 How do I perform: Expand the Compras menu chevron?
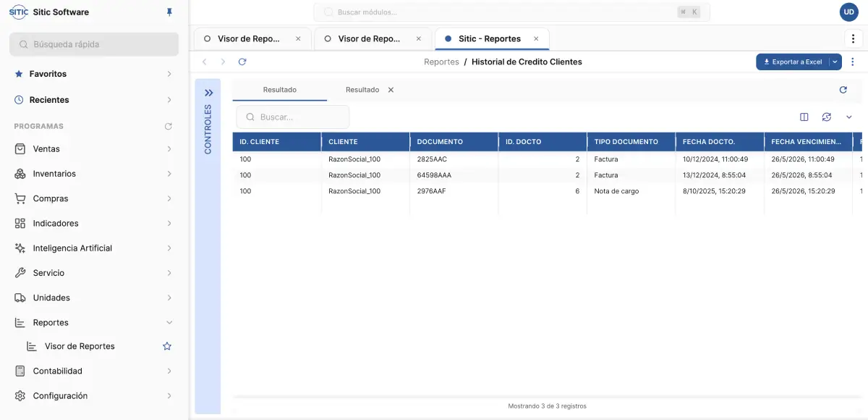(x=169, y=198)
